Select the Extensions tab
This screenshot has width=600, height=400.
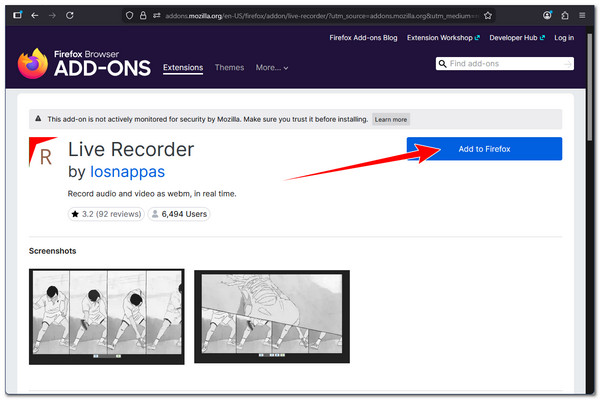tap(183, 68)
